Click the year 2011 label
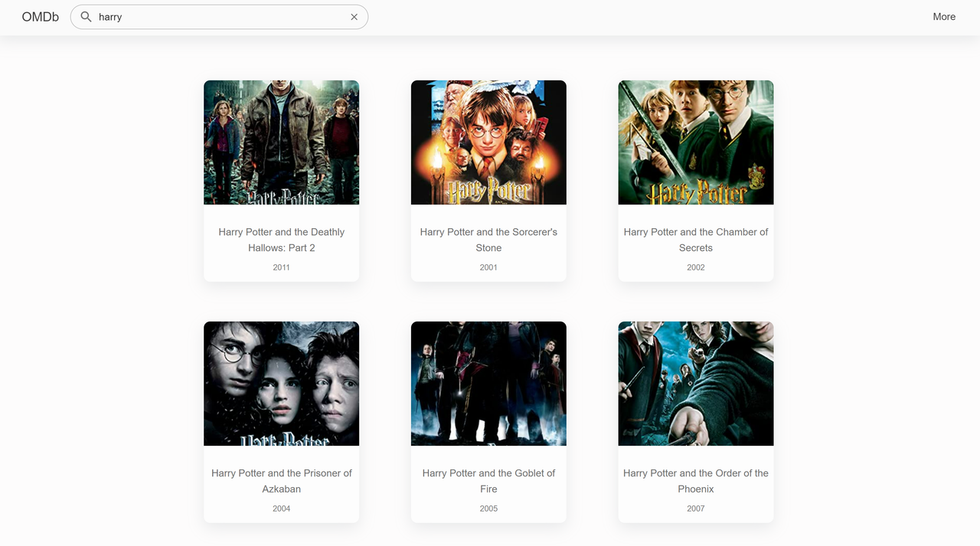 point(281,267)
